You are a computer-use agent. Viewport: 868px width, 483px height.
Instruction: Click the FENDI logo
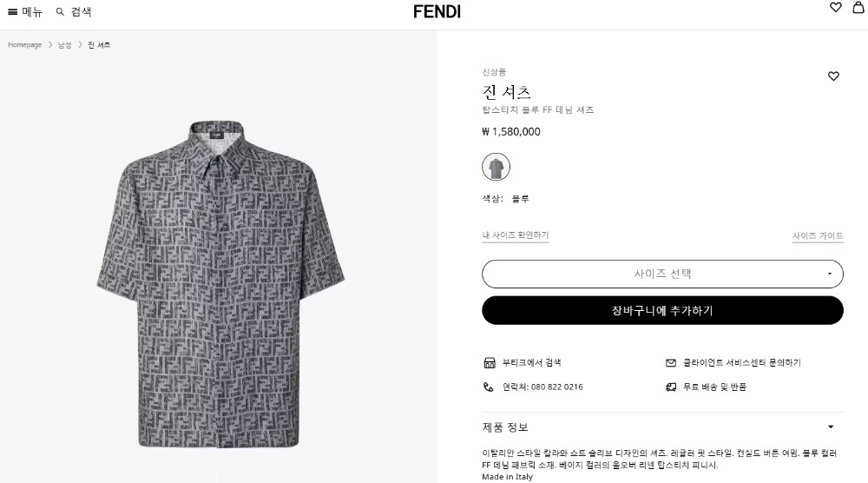click(437, 12)
